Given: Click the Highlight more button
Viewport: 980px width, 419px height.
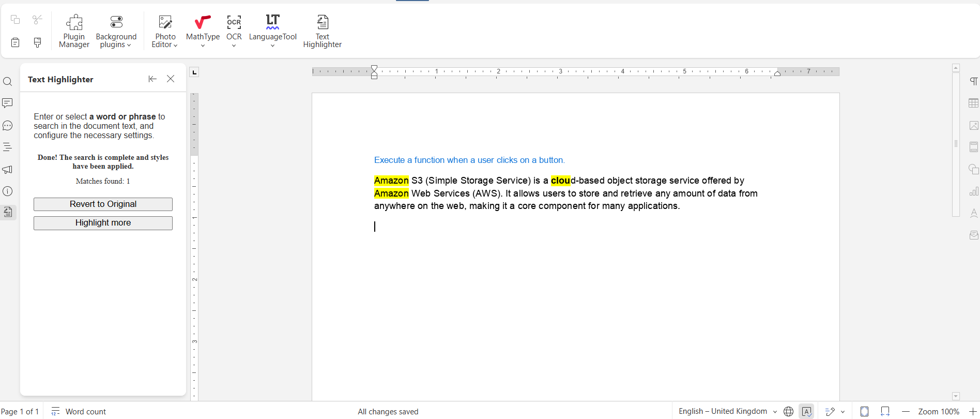Looking at the screenshot, I should pos(103,223).
